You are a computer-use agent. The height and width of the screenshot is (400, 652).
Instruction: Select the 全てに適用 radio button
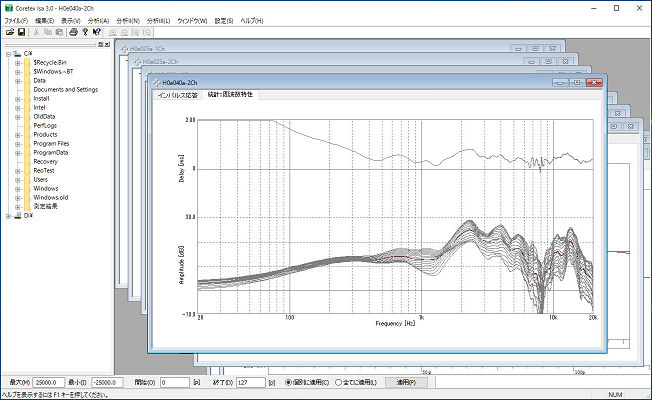coord(338,383)
